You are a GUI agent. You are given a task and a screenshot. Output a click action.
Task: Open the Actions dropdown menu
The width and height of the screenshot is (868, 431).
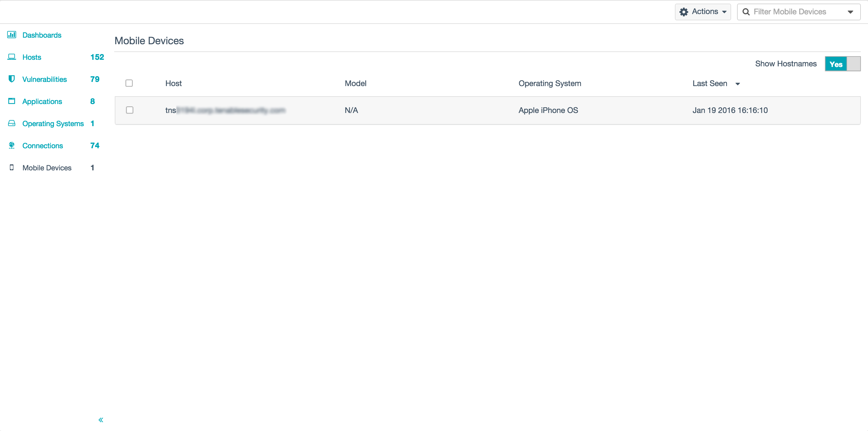click(703, 12)
